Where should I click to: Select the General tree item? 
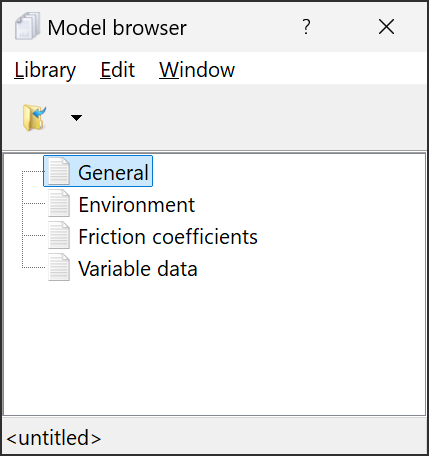(98, 171)
